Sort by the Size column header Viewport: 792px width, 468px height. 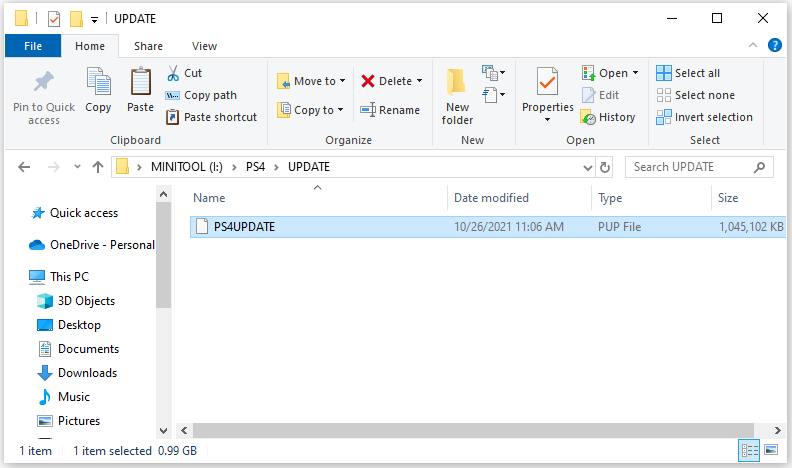point(728,198)
